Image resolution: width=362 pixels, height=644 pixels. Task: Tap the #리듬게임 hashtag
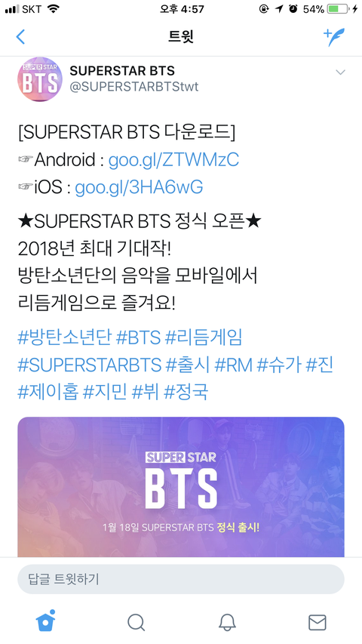coord(204,337)
